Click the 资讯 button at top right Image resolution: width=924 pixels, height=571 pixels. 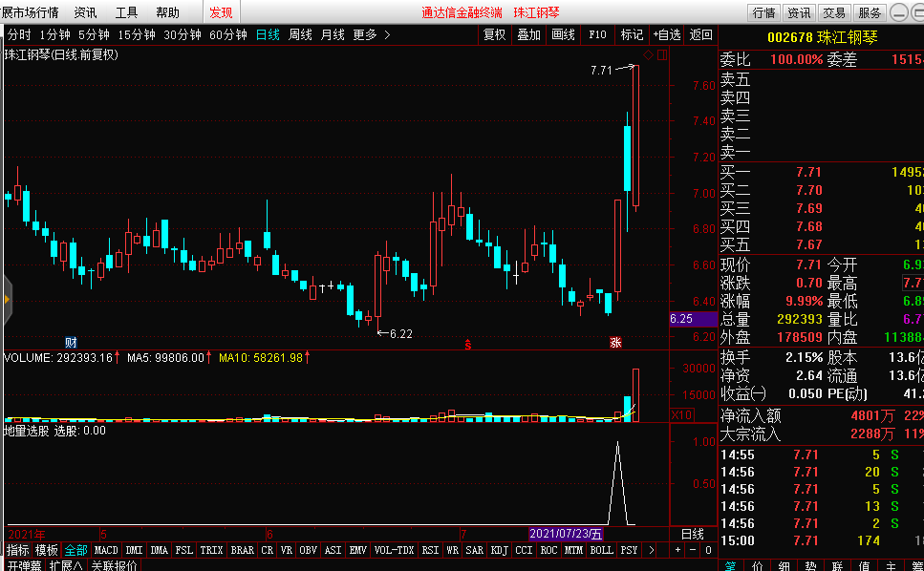[x=799, y=12]
